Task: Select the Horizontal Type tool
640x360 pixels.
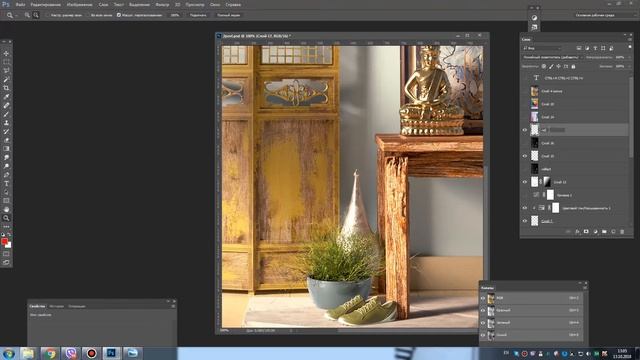Action: [x=6, y=183]
